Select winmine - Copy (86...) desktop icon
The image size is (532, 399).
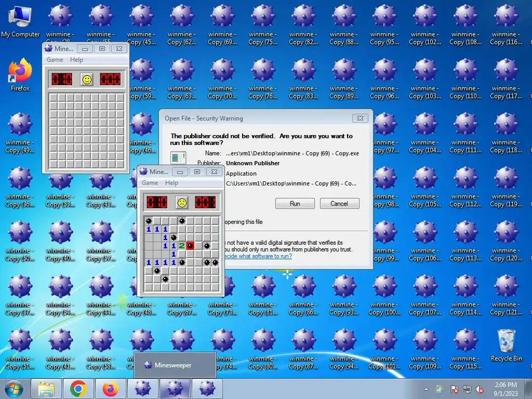click(x=303, y=295)
